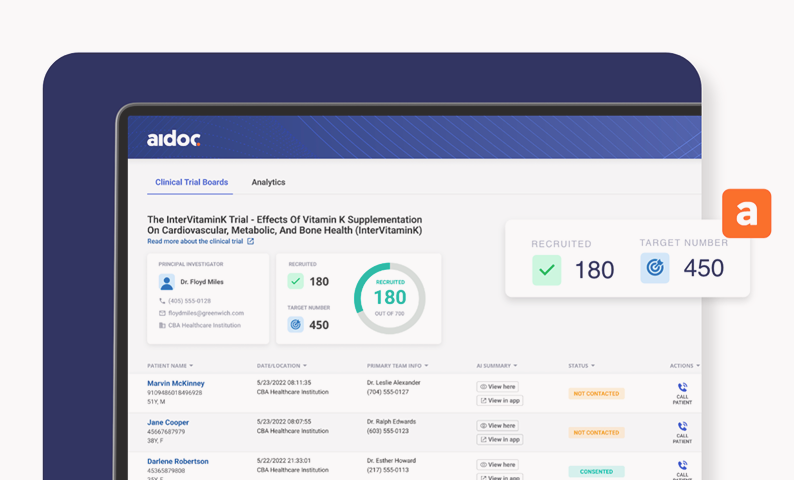Click Dr. Floyd Miles avatar icon
The width and height of the screenshot is (794, 480).
point(167,282)
